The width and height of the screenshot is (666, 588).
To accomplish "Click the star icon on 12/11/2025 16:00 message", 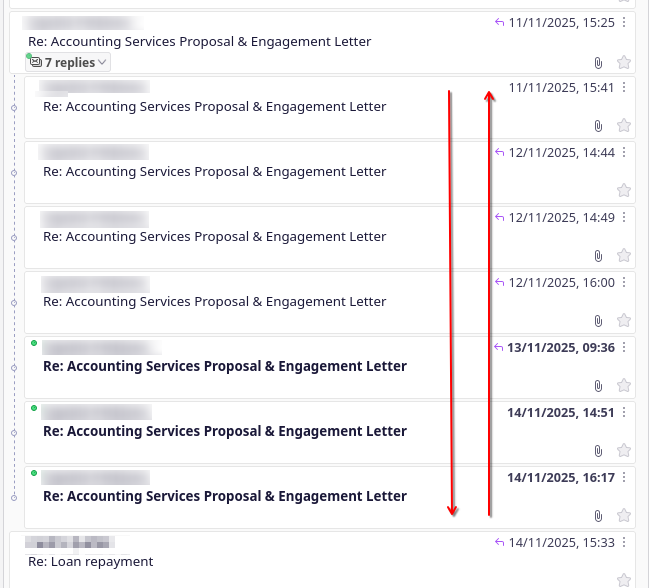I will coord(624,321).
